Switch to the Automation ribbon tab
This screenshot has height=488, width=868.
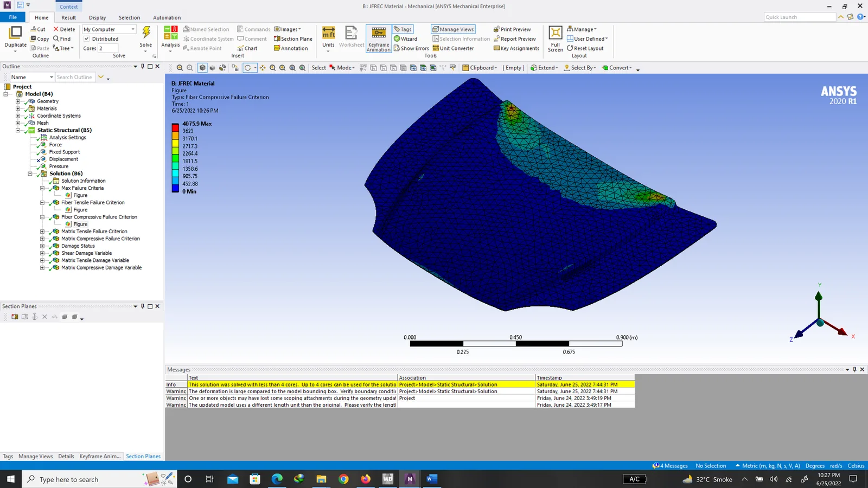coord(167,17)
